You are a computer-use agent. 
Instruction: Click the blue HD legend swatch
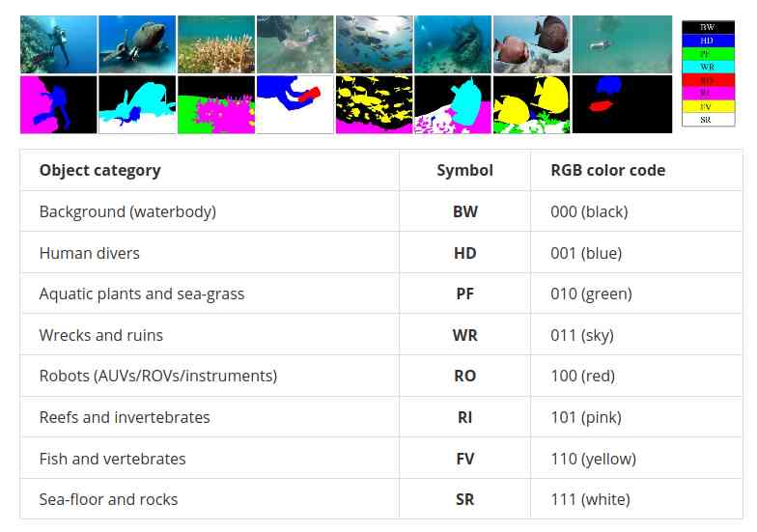pos(709,41)
